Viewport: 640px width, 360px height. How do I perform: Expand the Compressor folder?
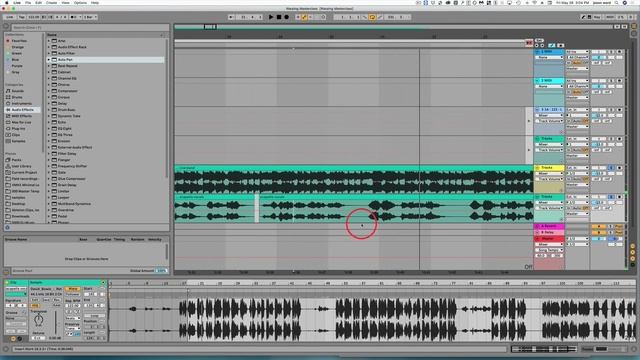49,91
